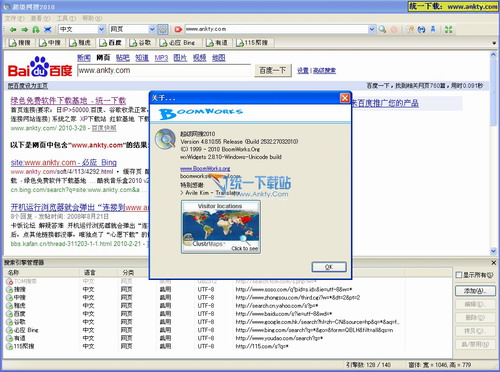Image resolution: width=500 pixels, height=372 pixels.
Task: Open the 文件 menu
Action: pos(15,18)
